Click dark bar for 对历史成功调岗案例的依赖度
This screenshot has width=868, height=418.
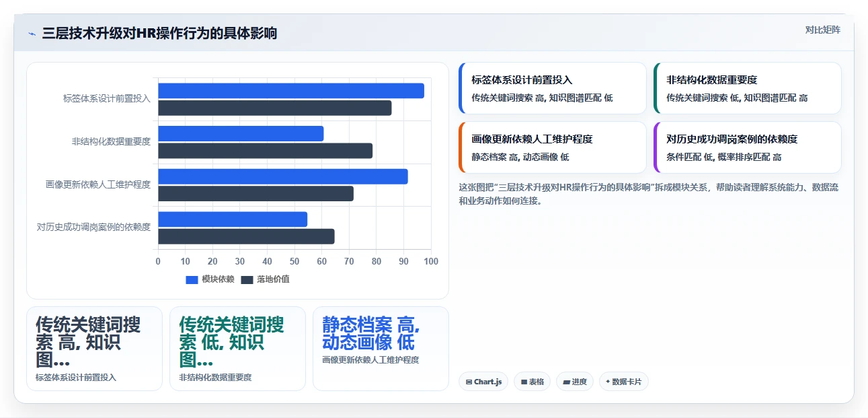tap(246, 236)
